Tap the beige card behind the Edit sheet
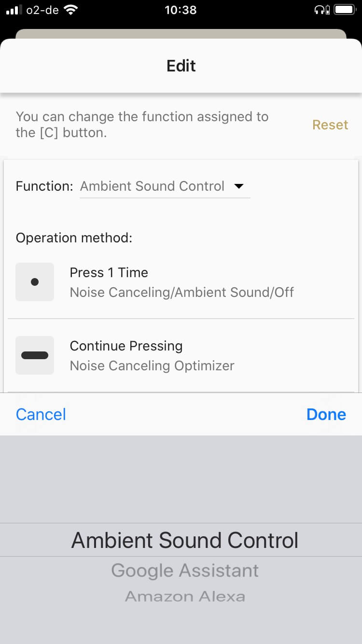 (181, 33)
